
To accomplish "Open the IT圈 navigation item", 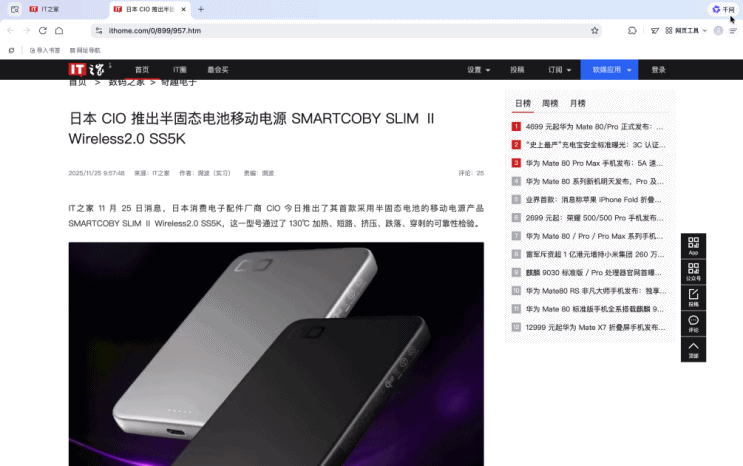I will click(180, 70).
